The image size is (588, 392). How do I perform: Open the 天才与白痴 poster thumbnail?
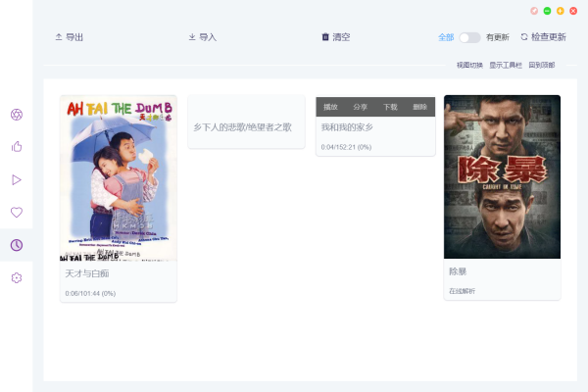(119, 178)
